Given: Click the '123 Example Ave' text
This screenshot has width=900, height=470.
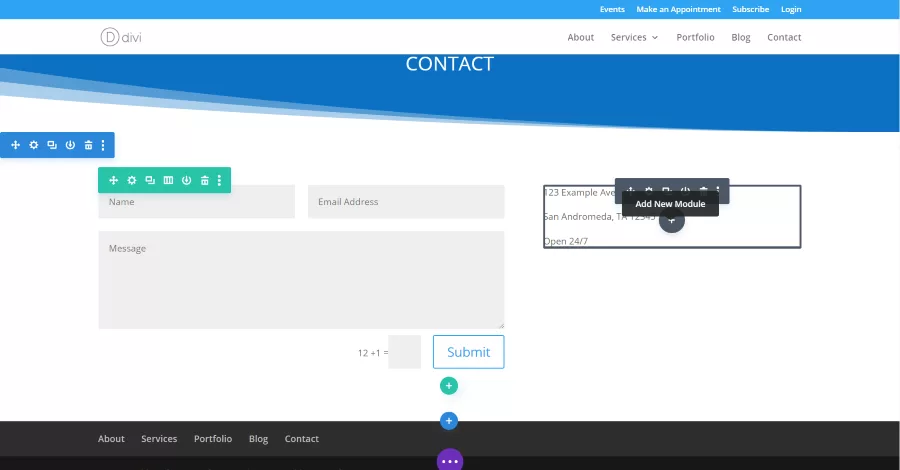Looking at the screenshot, I should point(579,192).
